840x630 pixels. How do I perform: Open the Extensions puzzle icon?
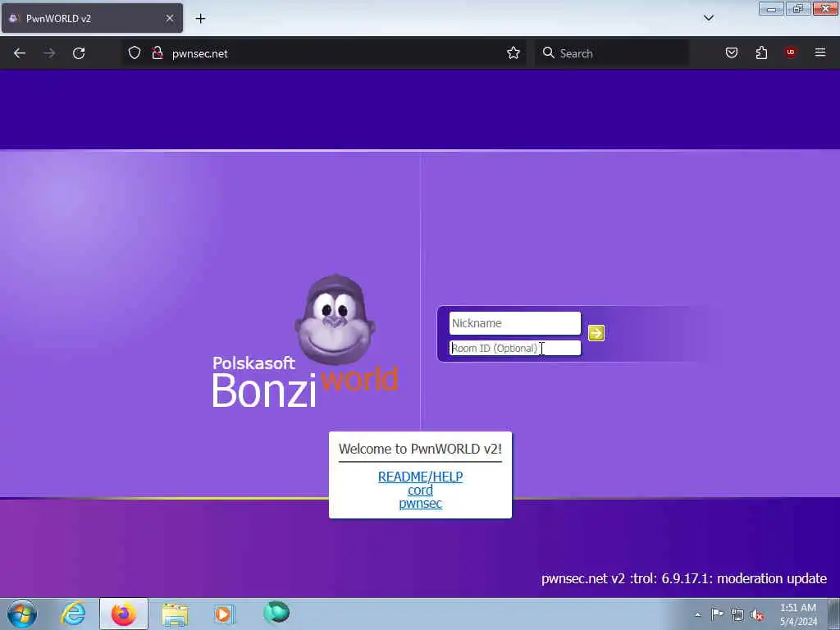[761, 52]
